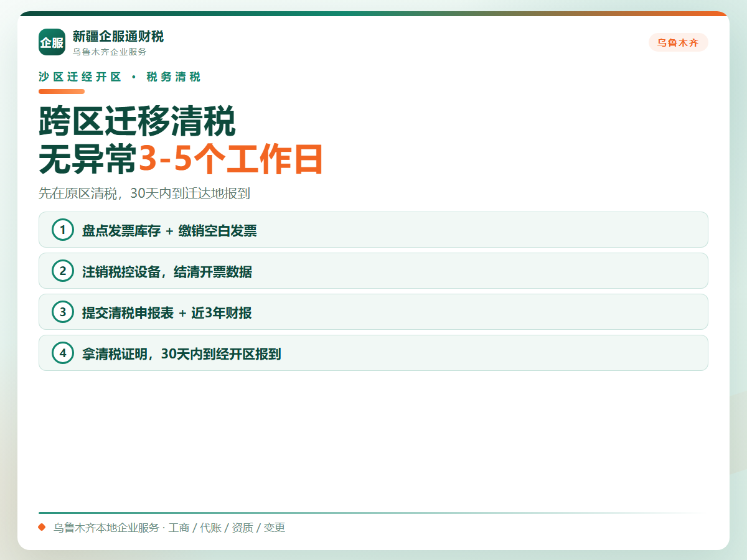Click the orange diamond bullet in the footer
Screen dimensions: 747x560
tap(42, 528)
